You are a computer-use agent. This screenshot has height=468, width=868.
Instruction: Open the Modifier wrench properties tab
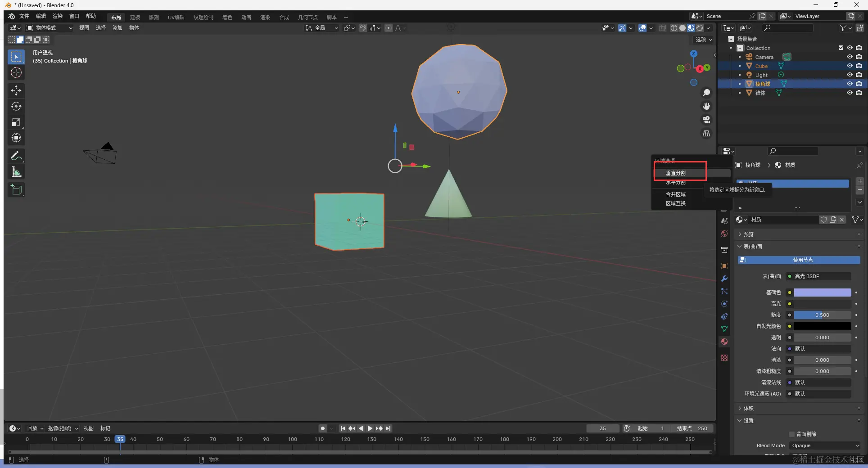(724, 279)
